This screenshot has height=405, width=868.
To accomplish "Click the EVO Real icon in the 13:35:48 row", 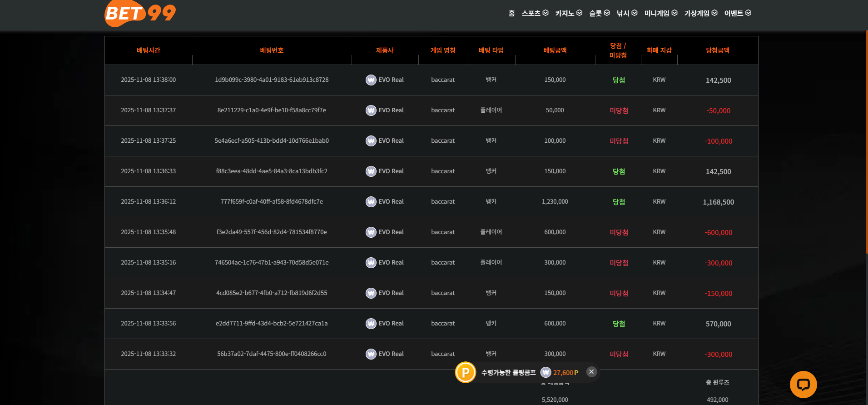I will tap(371, 232).
